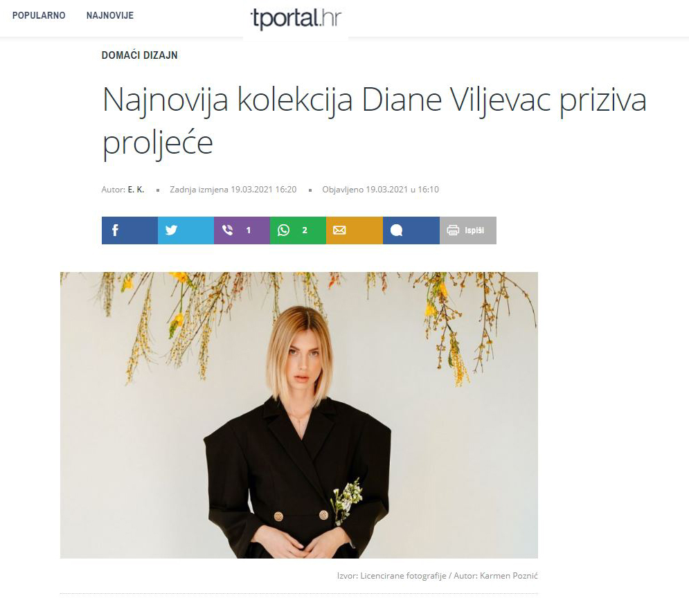Click the Zadnja izmjena date text
Viewport: 689px width, 616px height.
[x=233, y=189]
